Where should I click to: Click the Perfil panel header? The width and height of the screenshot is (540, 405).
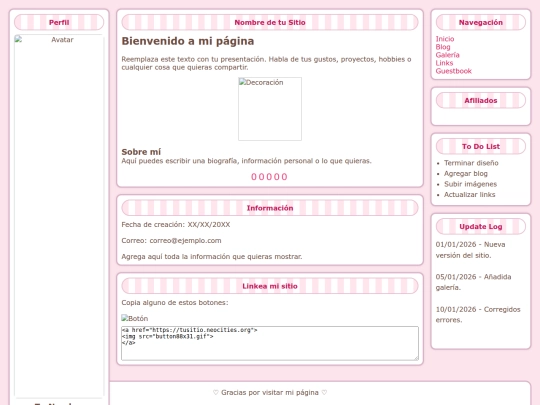(59, 22)
